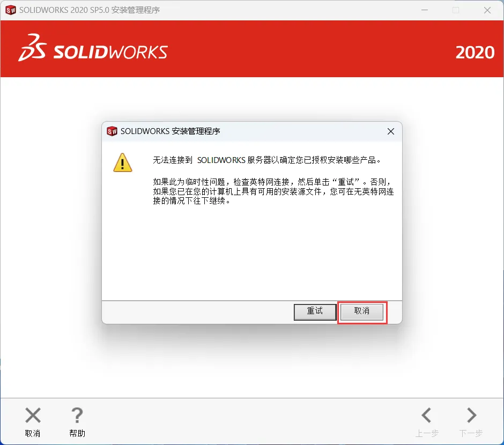Viewport: 504px width, 445px height.
Task: Click the yellow warning triangle icon
Action: [x=122, y=162]
